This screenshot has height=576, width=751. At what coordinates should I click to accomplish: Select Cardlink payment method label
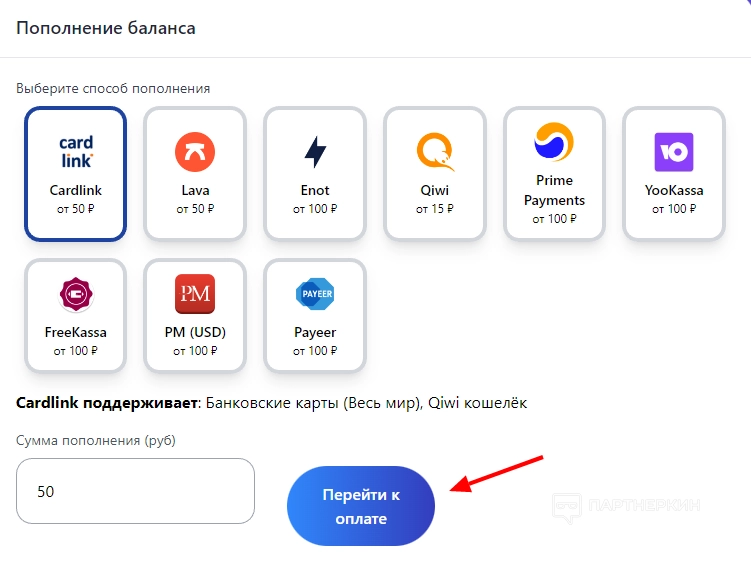point(76,190)
